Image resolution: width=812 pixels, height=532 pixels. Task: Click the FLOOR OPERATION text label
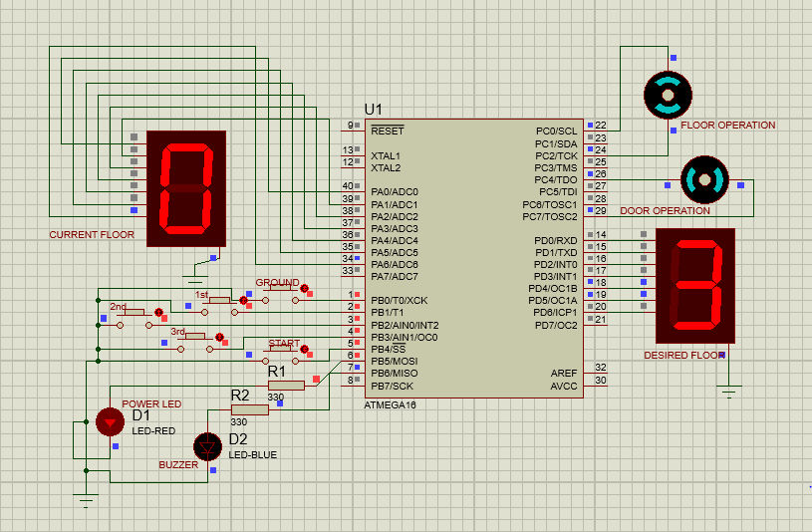728,126
